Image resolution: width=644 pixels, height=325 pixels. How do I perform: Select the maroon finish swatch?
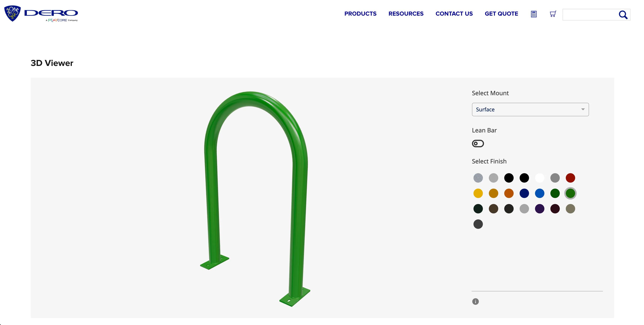tap(555, 209)
